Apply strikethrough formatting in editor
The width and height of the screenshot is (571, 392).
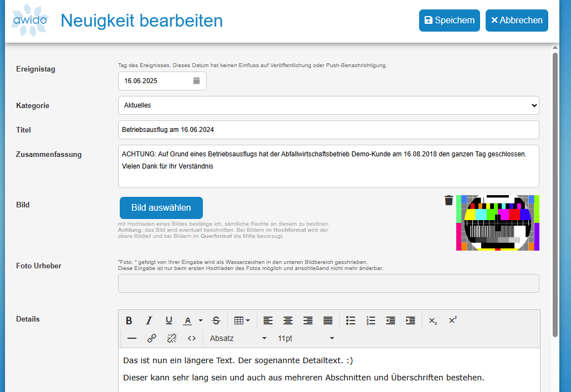216,320
